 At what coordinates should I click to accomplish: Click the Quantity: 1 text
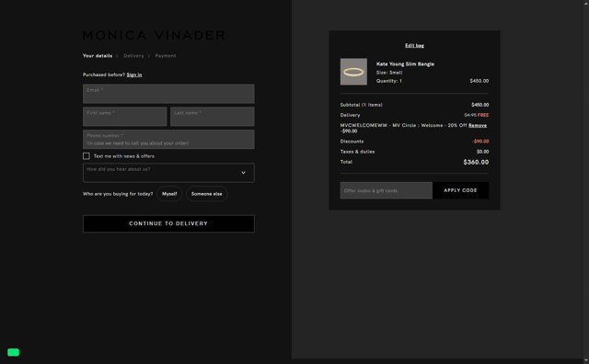(x=388, y=81)
